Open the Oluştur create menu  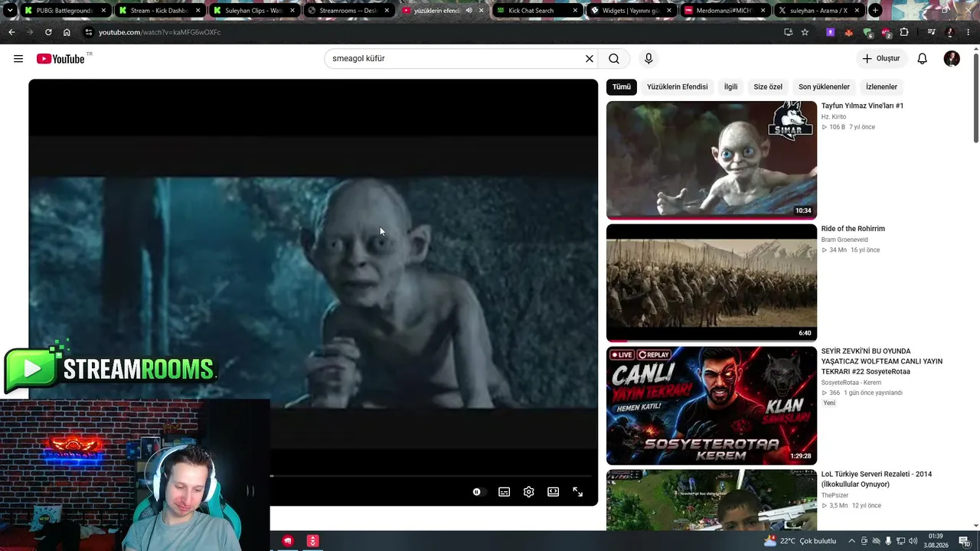pos(881,59)
